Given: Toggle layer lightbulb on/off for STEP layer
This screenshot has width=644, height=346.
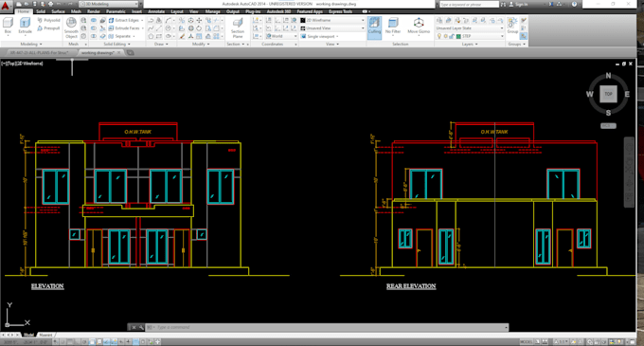Looking at the screenshot, I should point(439,36).
